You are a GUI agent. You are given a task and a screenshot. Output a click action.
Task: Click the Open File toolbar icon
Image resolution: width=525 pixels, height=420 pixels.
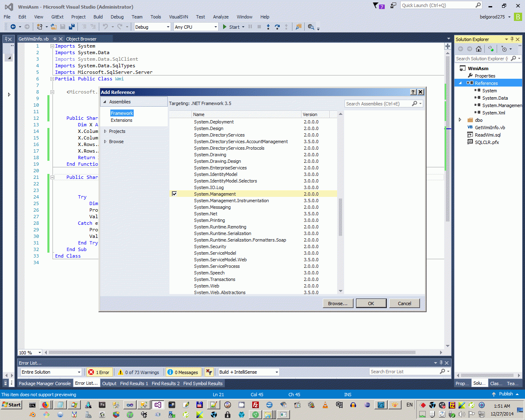click(54, 27)
